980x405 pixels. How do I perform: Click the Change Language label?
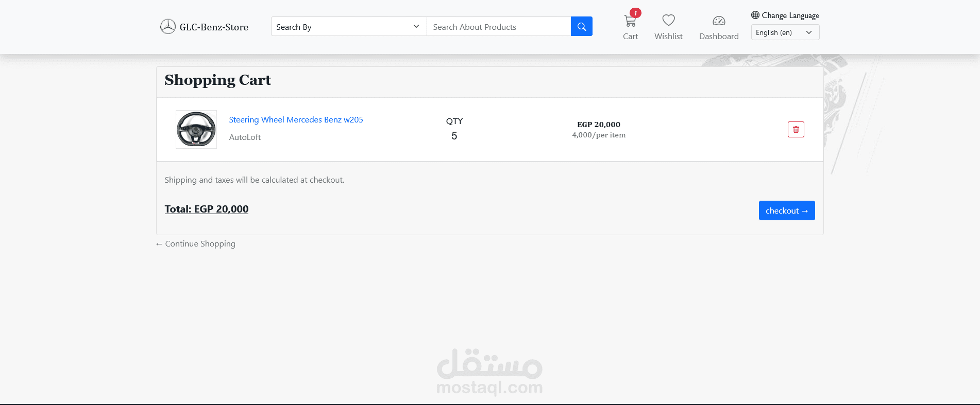(790, 15)
